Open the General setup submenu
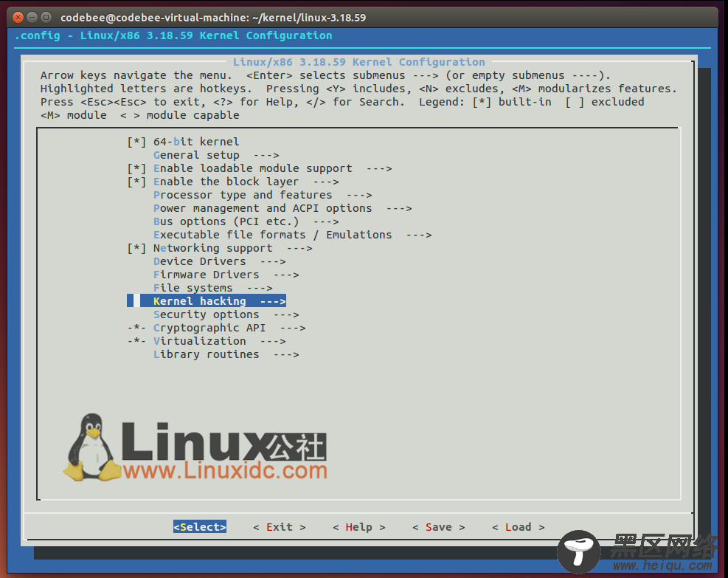The width and height of the screenshot is (728, 578). pyautogui.click(x=216, y=155)
